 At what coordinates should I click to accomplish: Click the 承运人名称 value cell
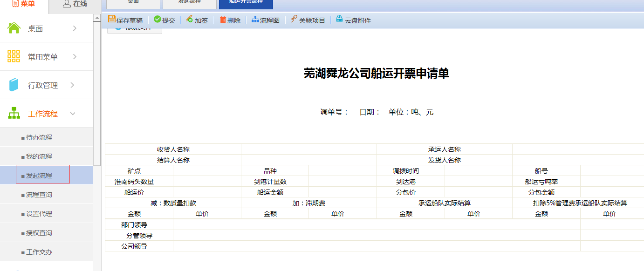tap(578, 149)
